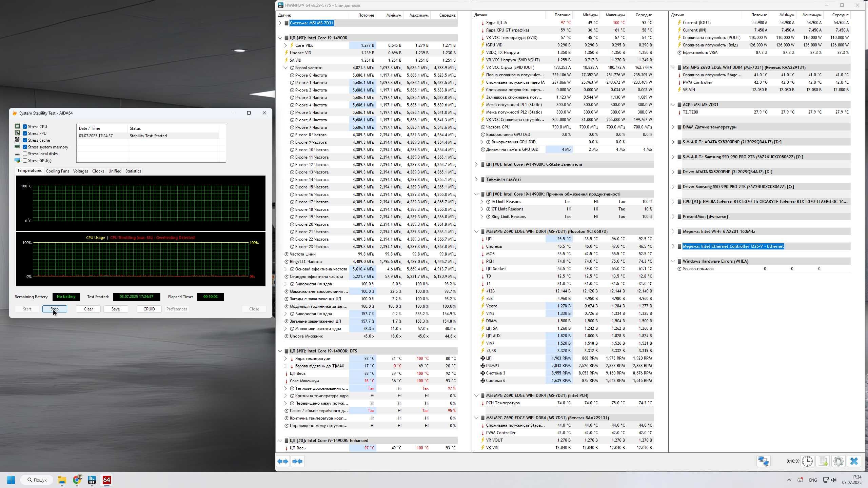
Task: Click Система 3 fan icon
Action: point(482,373)
